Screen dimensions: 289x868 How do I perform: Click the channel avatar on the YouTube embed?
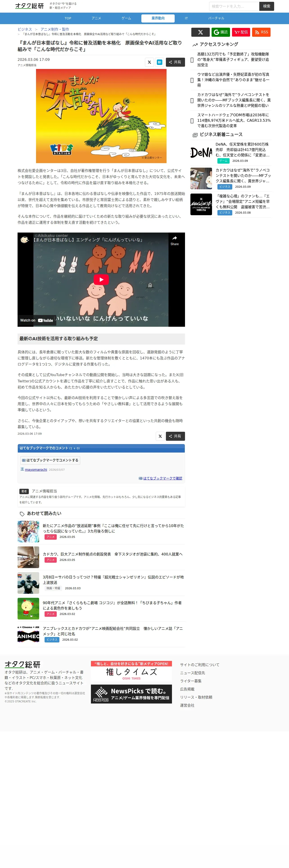25,240
